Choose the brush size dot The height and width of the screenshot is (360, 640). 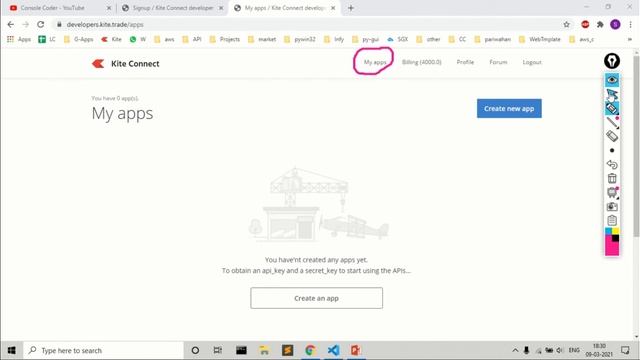pos(612,151)
